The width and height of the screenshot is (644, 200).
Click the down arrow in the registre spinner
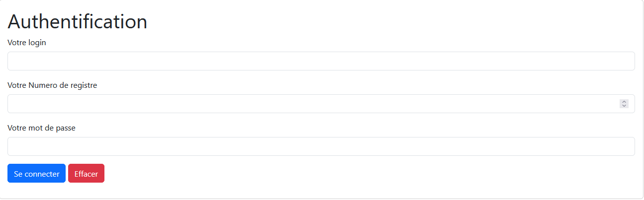coord(624,106)
